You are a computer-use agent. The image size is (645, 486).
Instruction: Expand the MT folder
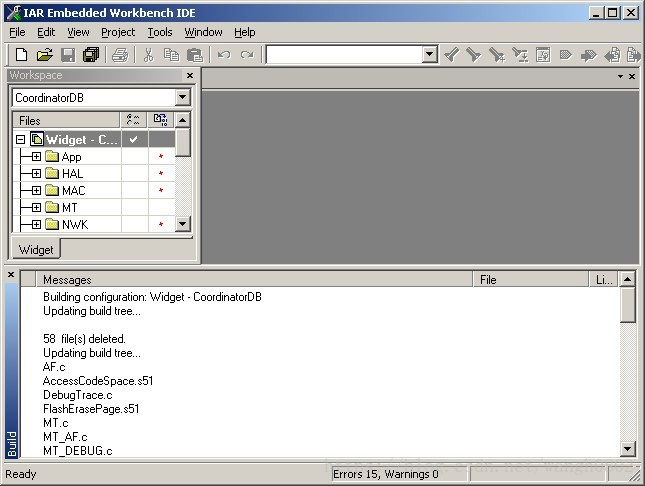tap(36, 207)
